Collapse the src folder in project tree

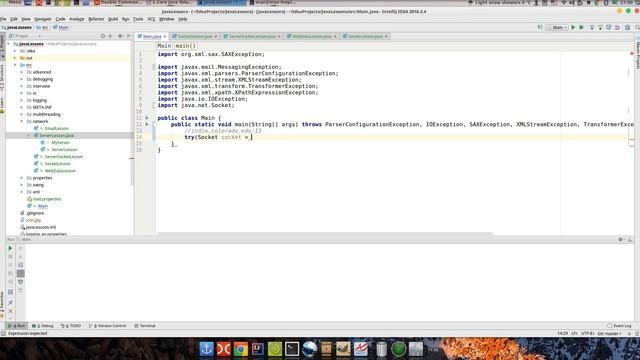pyautogui.click(x=16, y=65)
